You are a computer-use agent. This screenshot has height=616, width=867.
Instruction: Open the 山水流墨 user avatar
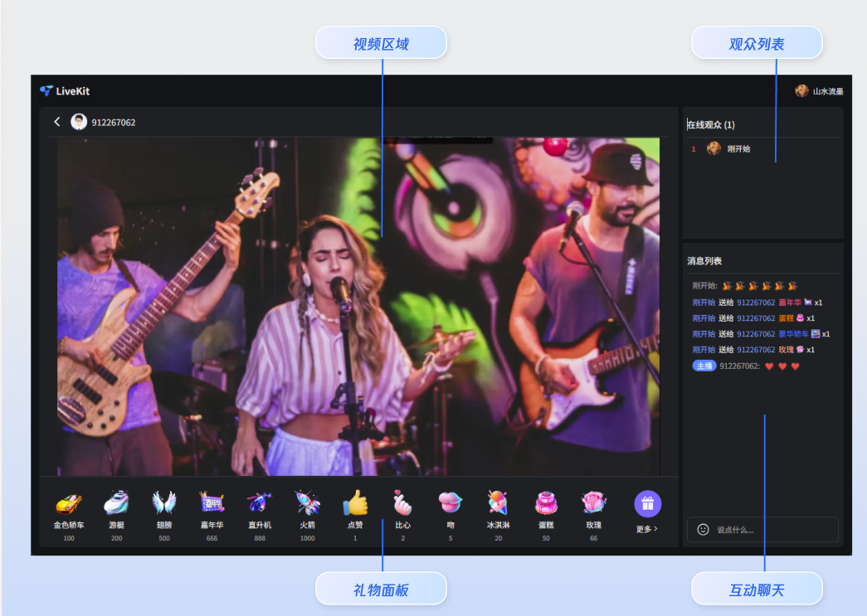(801, 91)
